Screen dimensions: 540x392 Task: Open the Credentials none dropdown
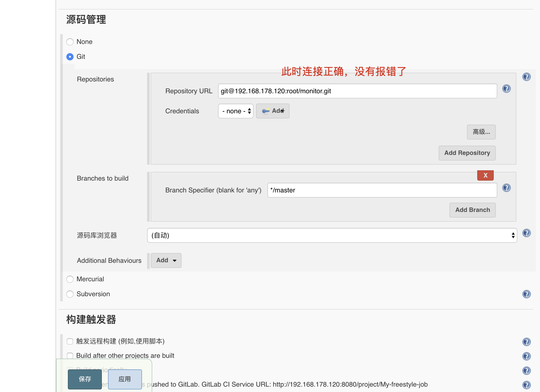tap(236, 111)
